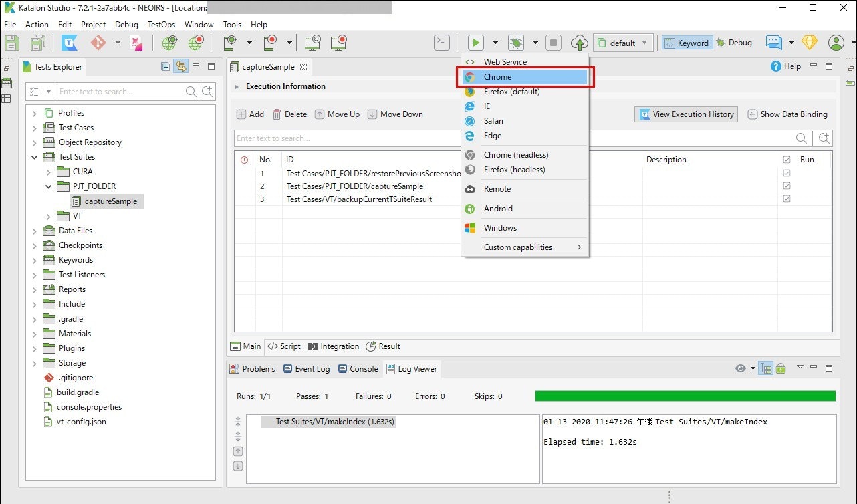The image size is (857, 504).
Task: Click the green execution progress bar
Action: point(685,396)
